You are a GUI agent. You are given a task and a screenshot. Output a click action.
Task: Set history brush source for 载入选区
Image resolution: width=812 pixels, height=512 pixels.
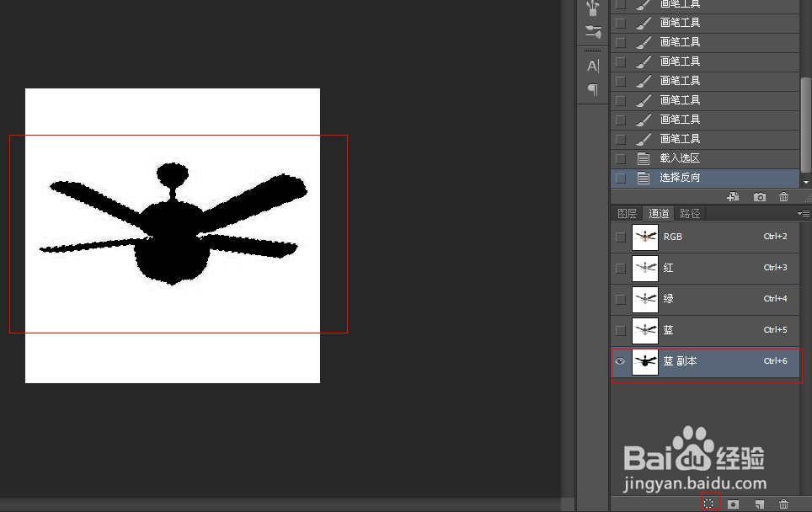(621, 158)
